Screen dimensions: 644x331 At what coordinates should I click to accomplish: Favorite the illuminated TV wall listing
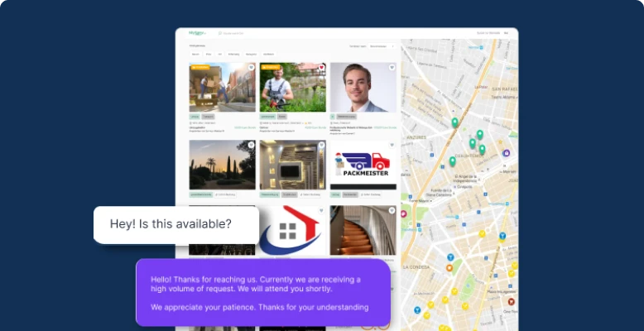point(322,145)
